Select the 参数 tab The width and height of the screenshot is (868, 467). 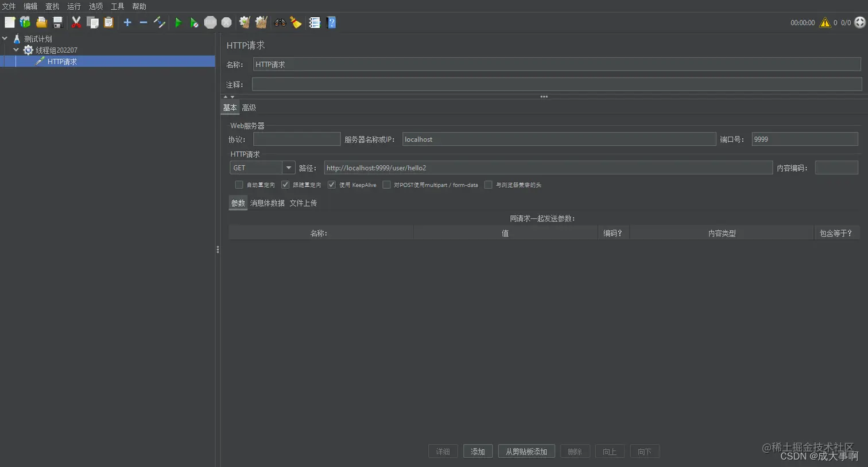coord(238,203)
